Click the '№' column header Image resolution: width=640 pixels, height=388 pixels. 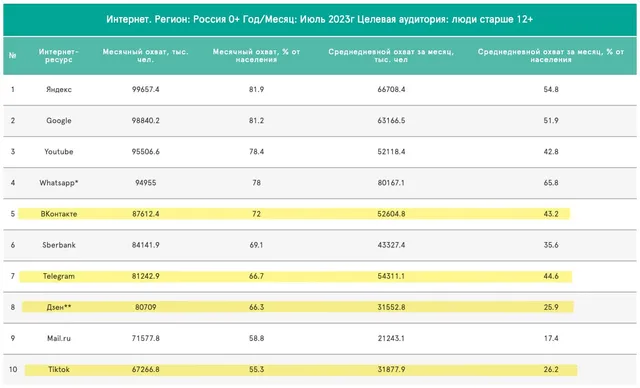point(13,55)
